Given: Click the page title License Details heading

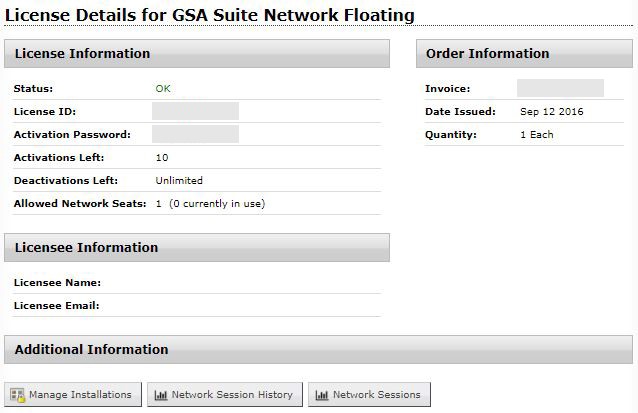Looking at the screenshot, I should 210,15.
